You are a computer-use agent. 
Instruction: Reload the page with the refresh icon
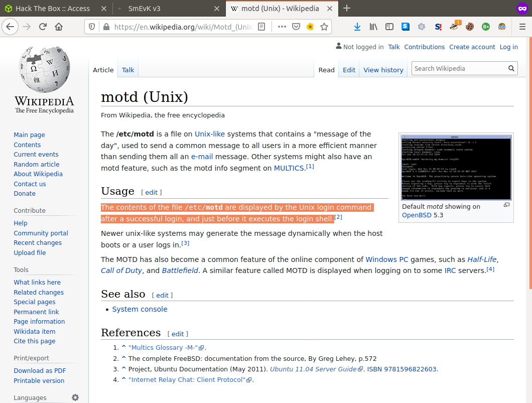point(43,27)
